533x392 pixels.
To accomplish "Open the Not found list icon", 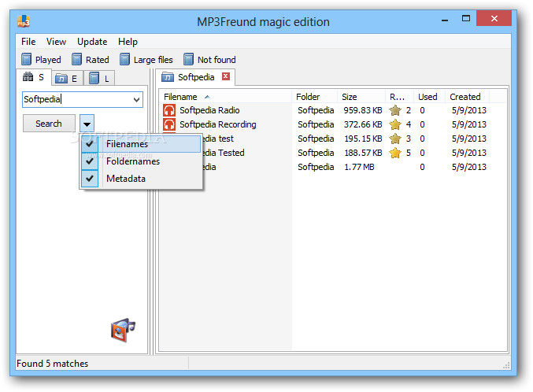I will [x=189, y=60].
